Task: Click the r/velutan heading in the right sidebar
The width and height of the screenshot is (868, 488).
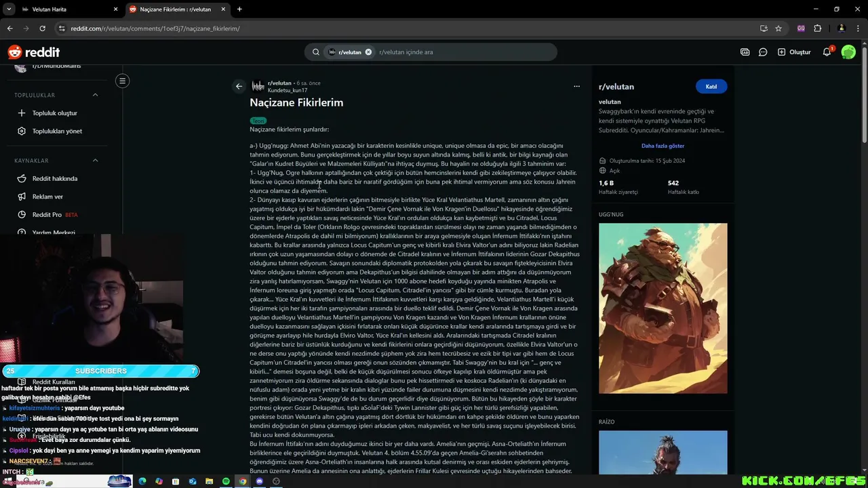Action: (x=616, y=87)
